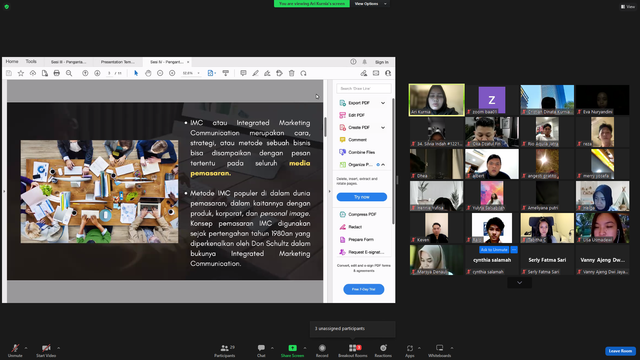Click the green encryption shield icon
Image resolution: width=640 pixels, height=360 pixels.
7,7
